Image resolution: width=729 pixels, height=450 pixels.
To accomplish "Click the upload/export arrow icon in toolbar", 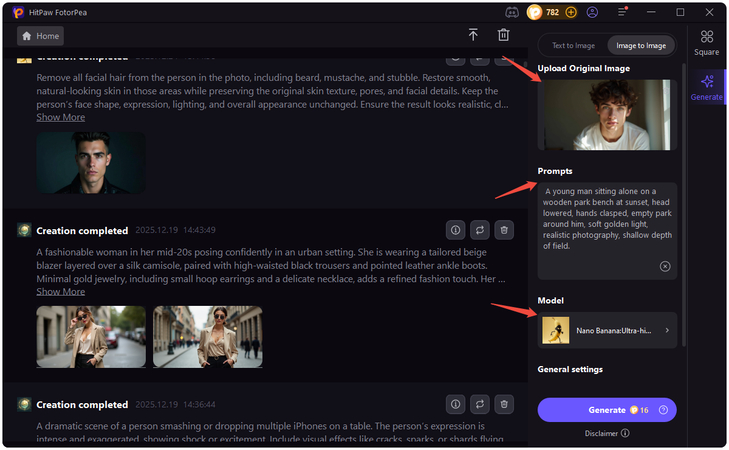I will pyautogui.click(x=473, y=35).
